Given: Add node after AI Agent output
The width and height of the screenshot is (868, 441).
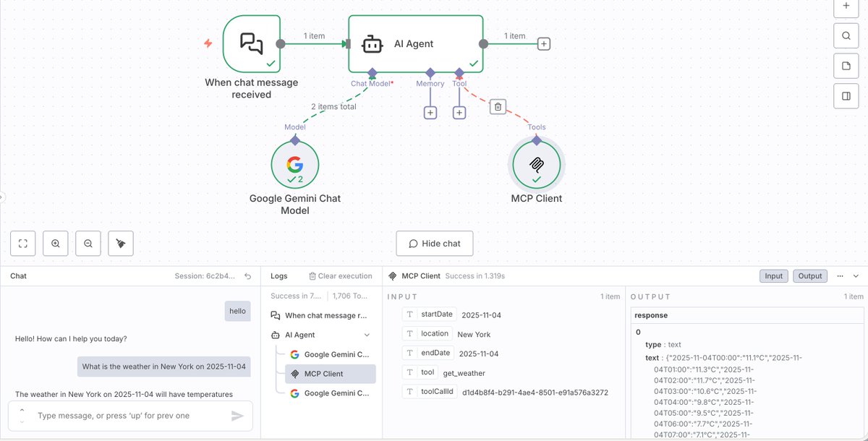Looking at the screenshot, I should 544,43.
